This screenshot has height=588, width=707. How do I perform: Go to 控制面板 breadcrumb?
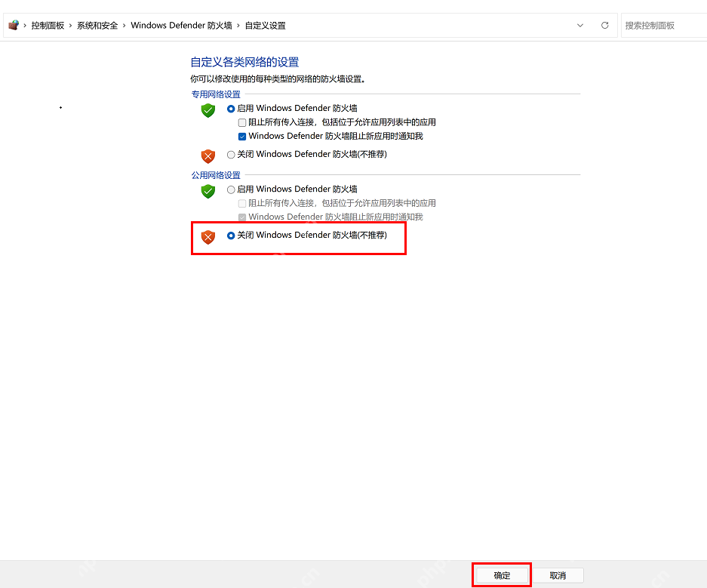click(48, 26)
